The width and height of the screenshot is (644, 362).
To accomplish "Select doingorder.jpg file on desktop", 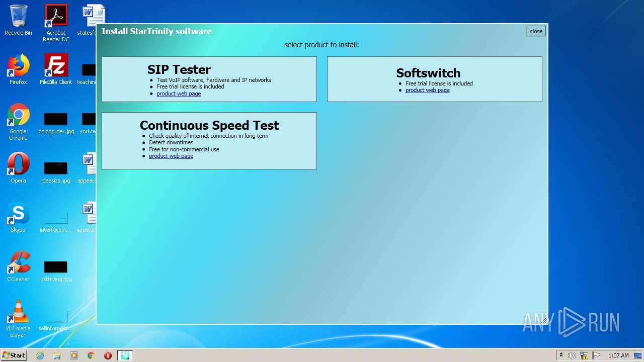I will (56, 123).
